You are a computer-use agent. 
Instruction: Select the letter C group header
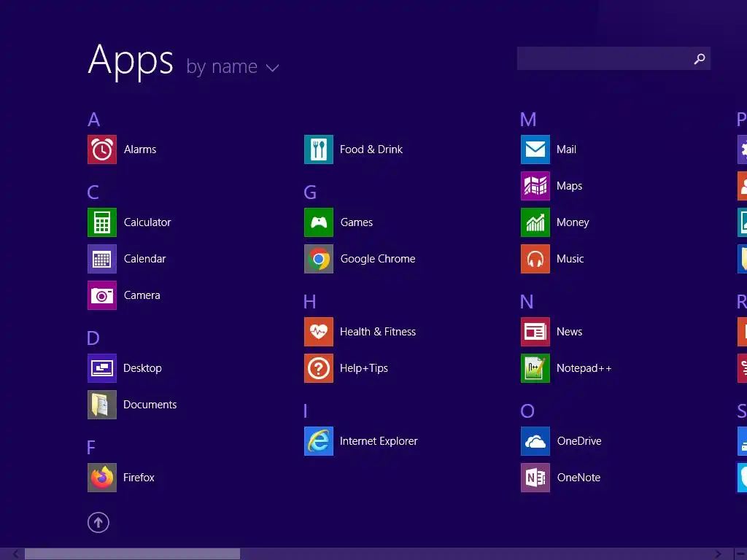pyautogui.click(x=93, y=192)
